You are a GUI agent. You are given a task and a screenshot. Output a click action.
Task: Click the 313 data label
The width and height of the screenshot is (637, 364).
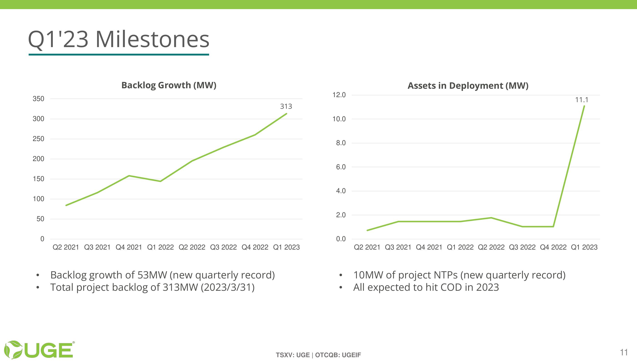point(286,106)
